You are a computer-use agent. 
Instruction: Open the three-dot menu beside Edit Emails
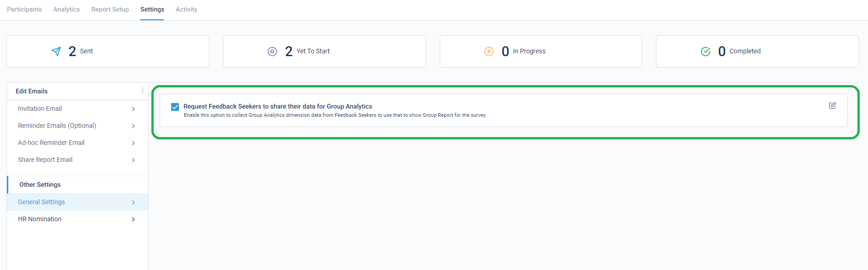143,91
